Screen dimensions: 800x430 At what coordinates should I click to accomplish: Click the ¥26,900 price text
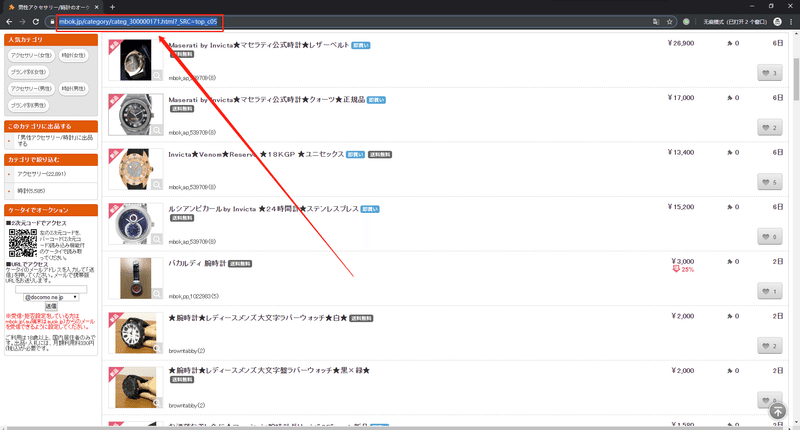point(681,43)
